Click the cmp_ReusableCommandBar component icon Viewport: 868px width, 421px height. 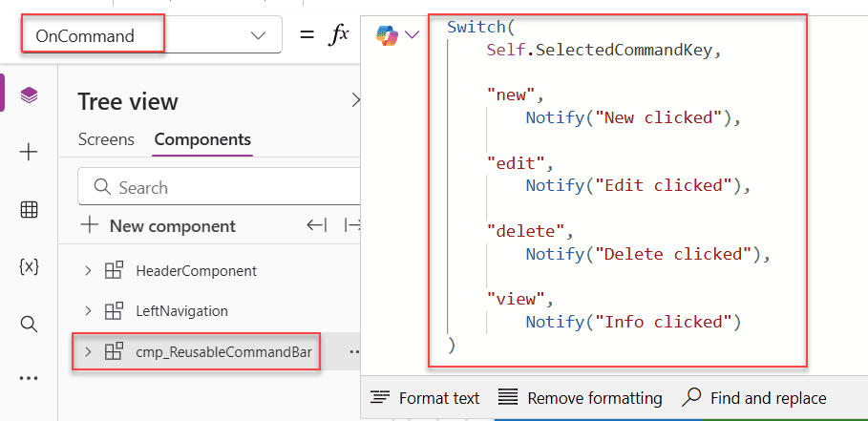click(x=114, y=351)
